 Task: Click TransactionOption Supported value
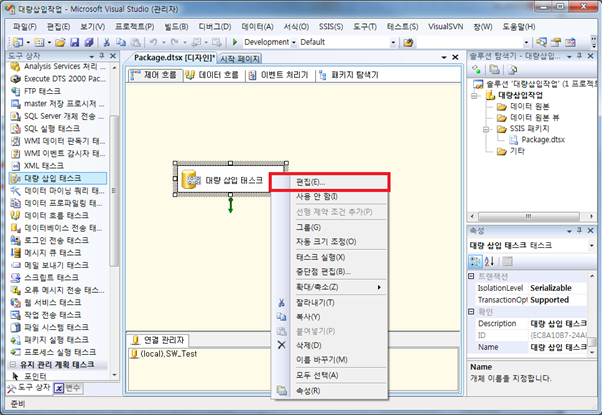557,300
